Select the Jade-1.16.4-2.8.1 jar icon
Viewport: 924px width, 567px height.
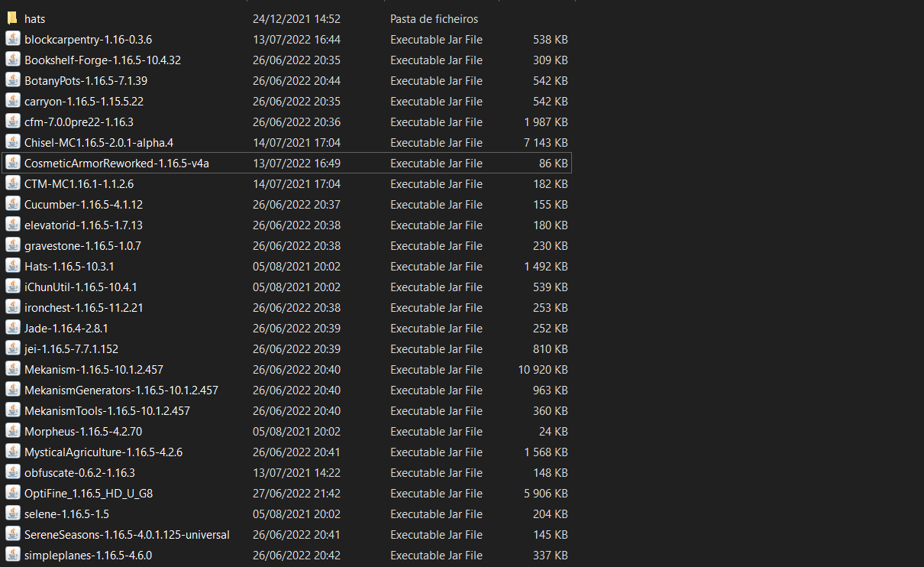point(12,328)
